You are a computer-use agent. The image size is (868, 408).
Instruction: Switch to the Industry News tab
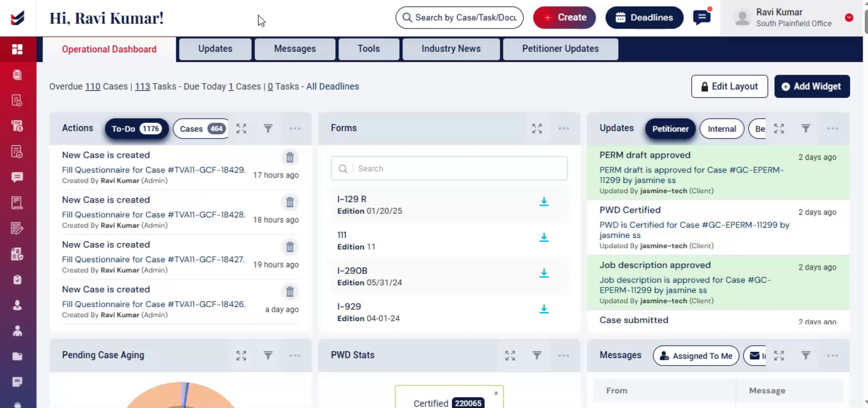click(451, 49)
